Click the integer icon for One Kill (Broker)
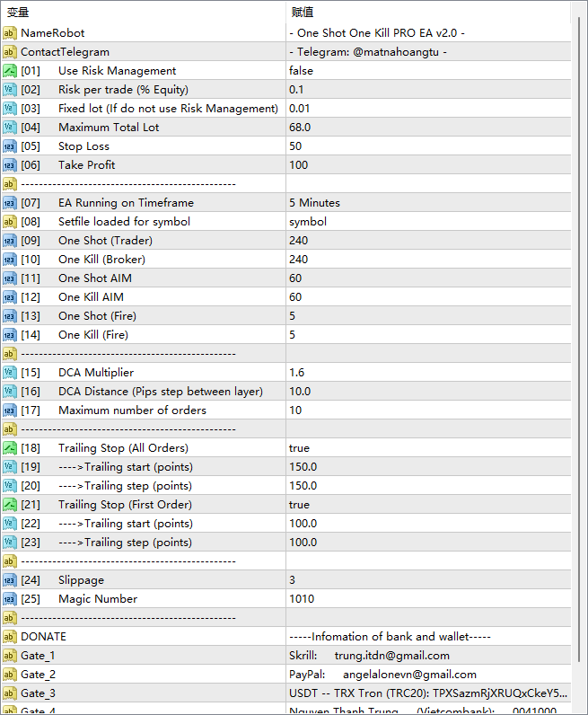 coord(10,259)
